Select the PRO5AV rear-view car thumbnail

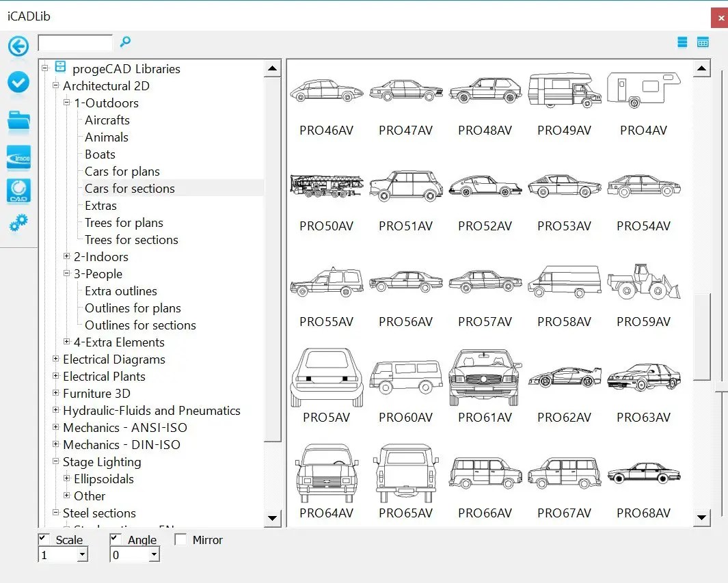326,377
